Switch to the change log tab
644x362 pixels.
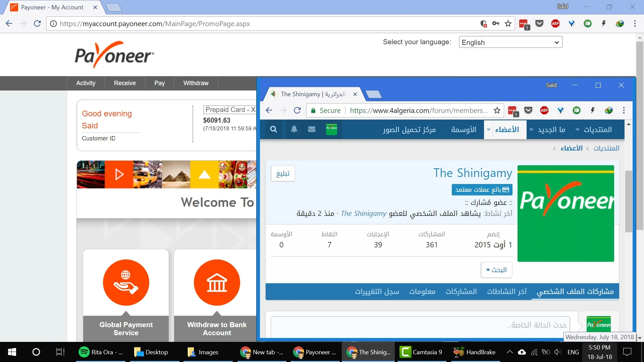[x=377, y=292]
